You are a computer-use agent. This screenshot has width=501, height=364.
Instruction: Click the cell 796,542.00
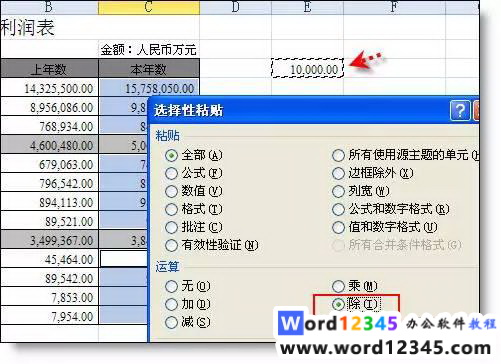[49, 183]
